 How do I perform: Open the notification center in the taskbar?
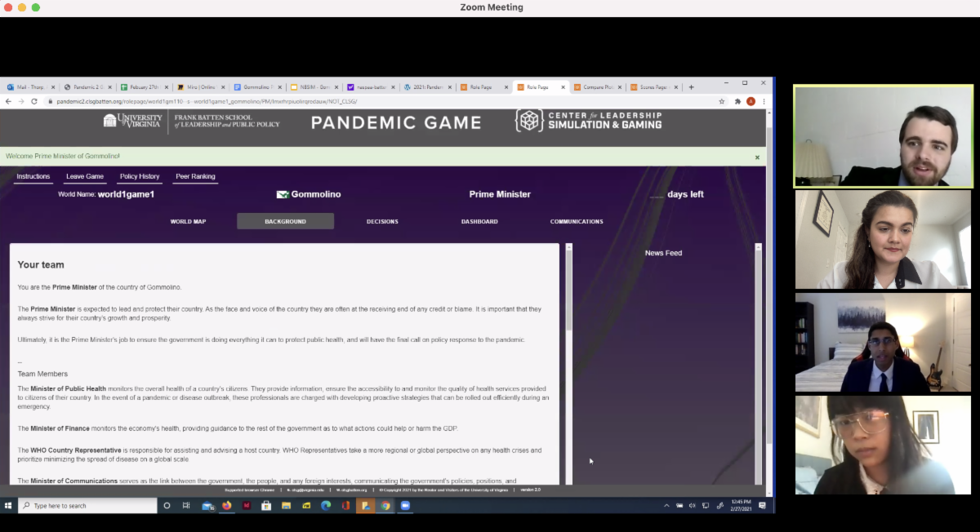pos(762,506)
